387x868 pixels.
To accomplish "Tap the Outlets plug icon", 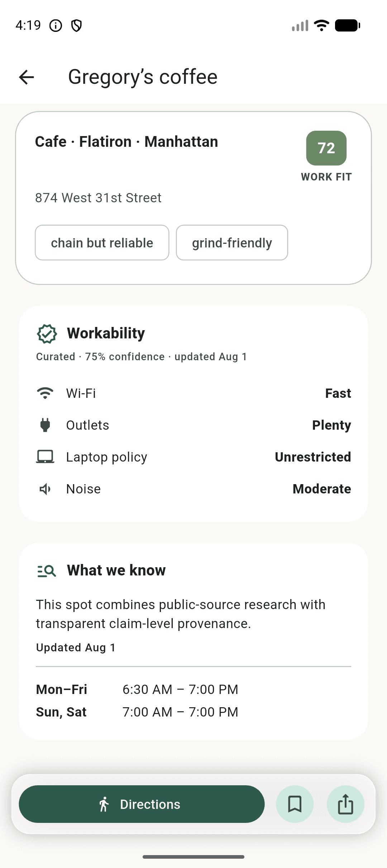I will coord(45,425).
